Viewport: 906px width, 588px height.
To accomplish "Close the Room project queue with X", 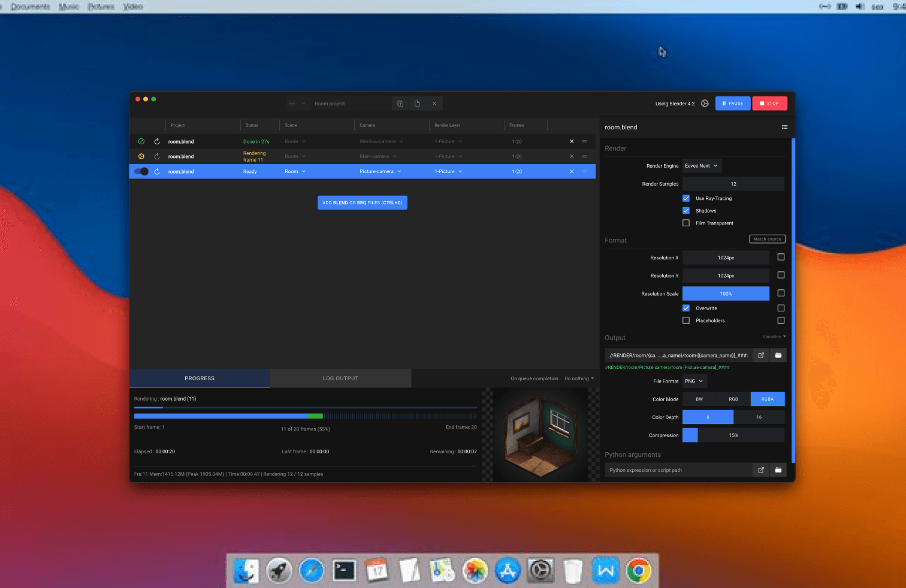I will [x=434, y=104].
